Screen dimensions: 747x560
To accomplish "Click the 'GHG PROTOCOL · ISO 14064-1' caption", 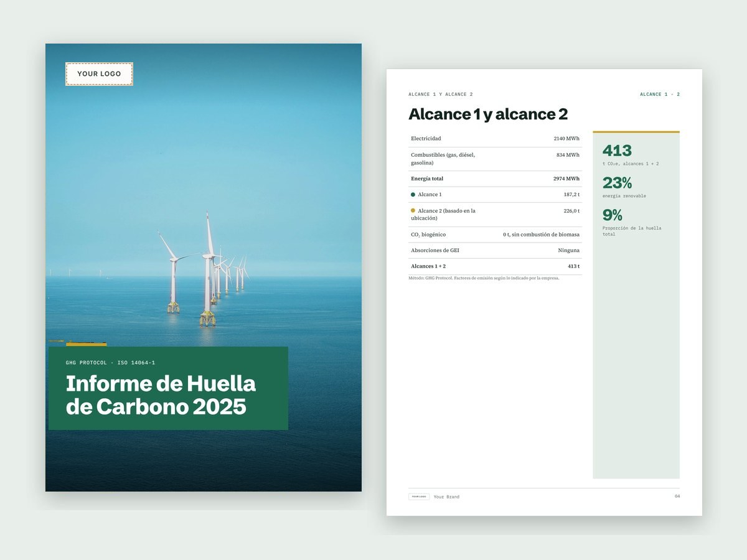I will coord(110,362).
